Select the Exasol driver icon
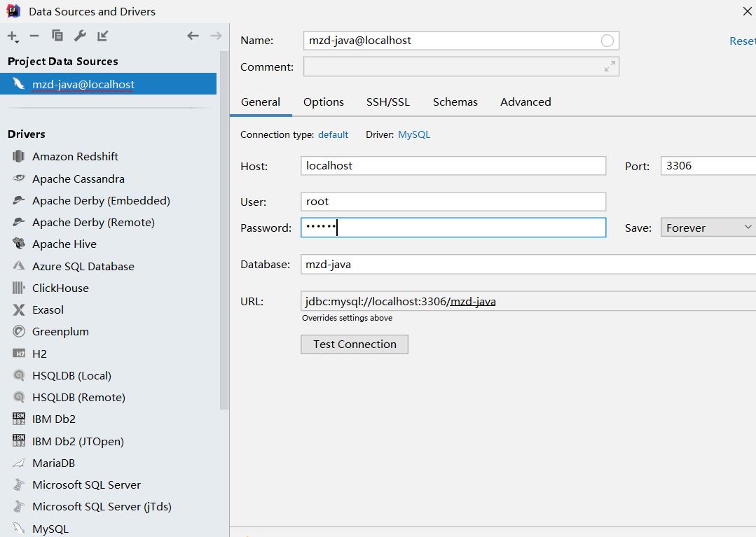The width and height of the screenshot is (756, 537). 18,309
